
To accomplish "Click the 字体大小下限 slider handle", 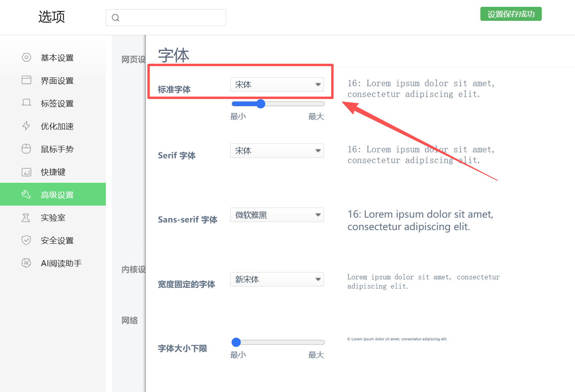I will pyautogui.click(x=236, y=342).
